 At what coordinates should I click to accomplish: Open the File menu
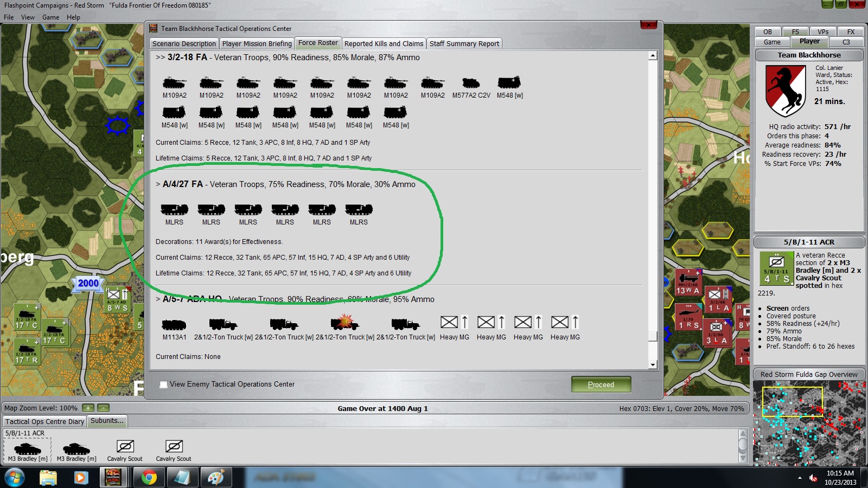point(9,17)
